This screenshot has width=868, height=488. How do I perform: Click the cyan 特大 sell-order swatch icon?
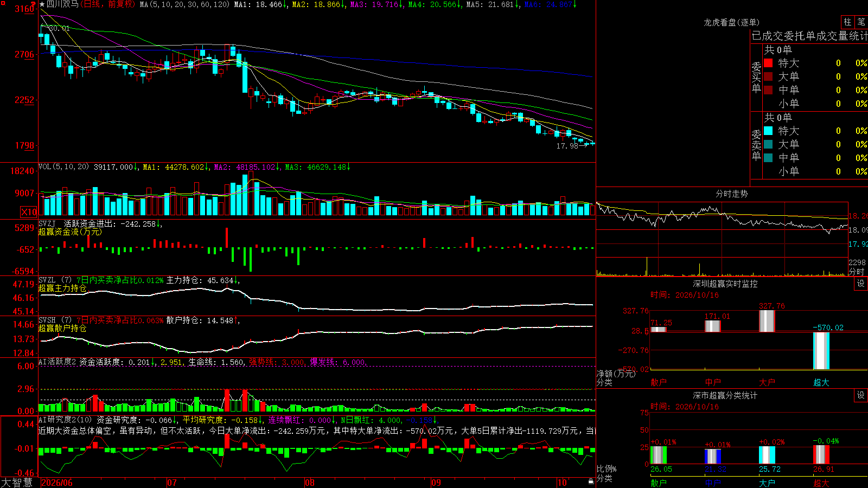pos(768,131)
